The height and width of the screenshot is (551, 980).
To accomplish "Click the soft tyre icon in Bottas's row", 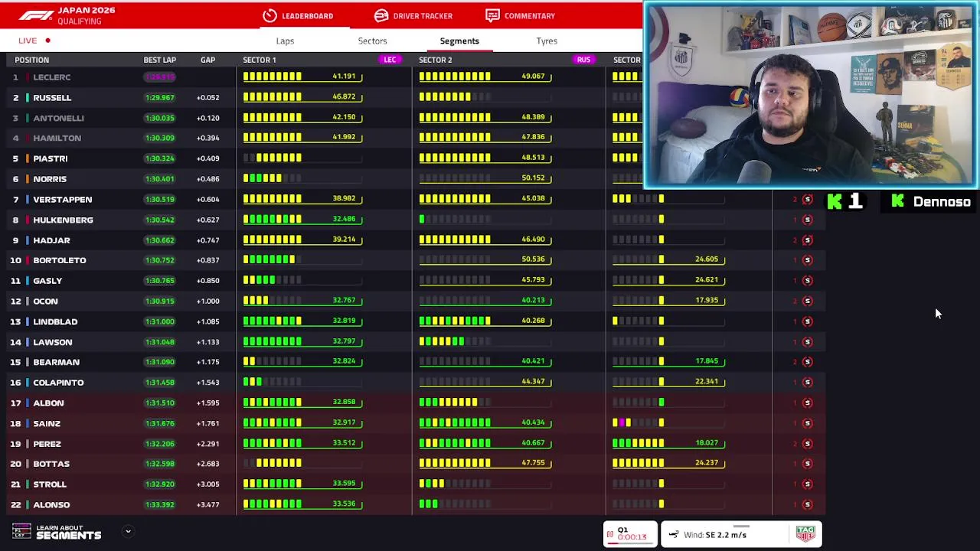I will tap(807, 464).
